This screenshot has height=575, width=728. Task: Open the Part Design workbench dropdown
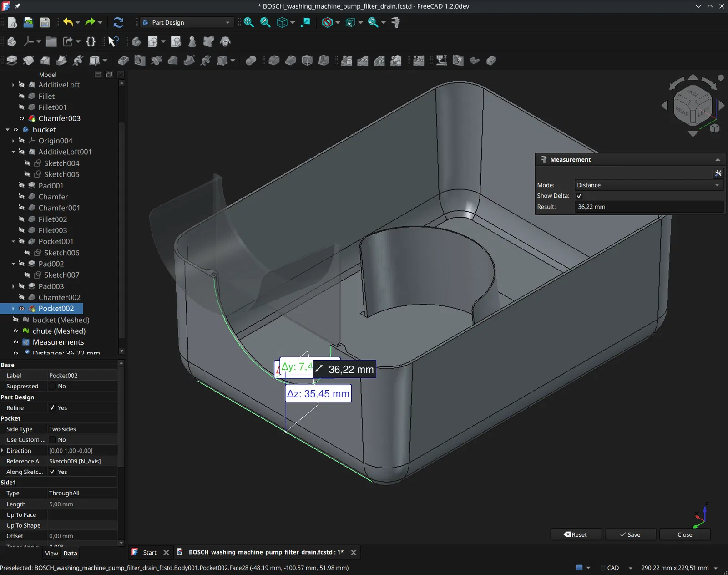(x=187, y=22)
